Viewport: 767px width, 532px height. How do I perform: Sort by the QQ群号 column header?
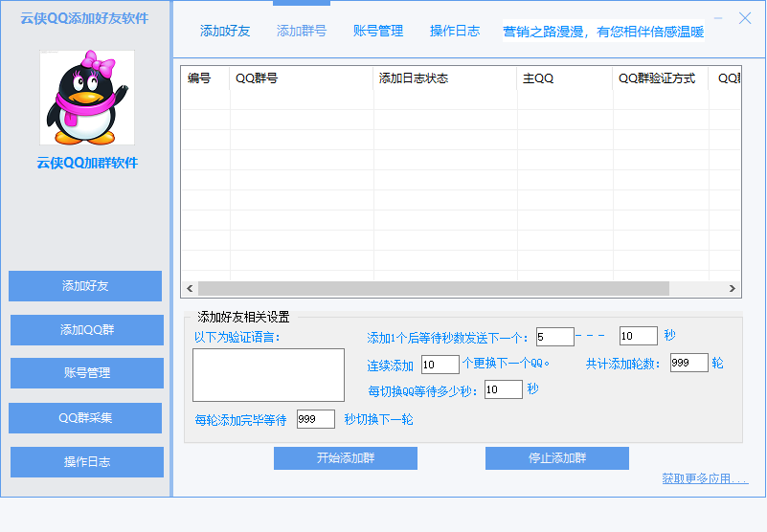click(301, 78)
